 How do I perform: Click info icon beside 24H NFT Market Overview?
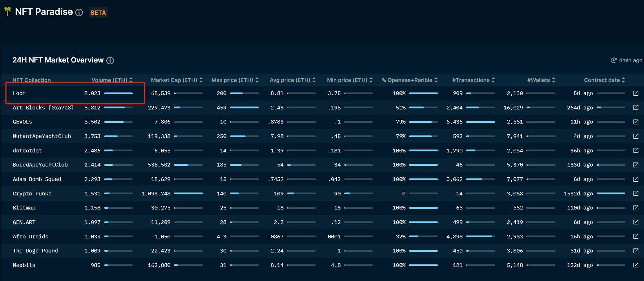pos(110,61)
